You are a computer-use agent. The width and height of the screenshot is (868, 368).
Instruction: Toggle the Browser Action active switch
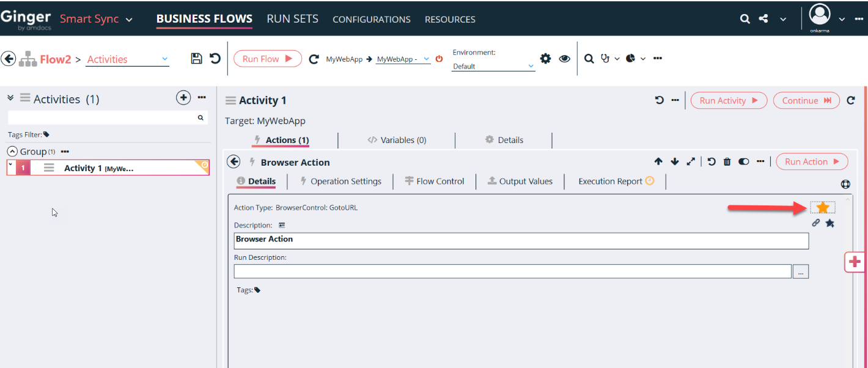point(744,162)
